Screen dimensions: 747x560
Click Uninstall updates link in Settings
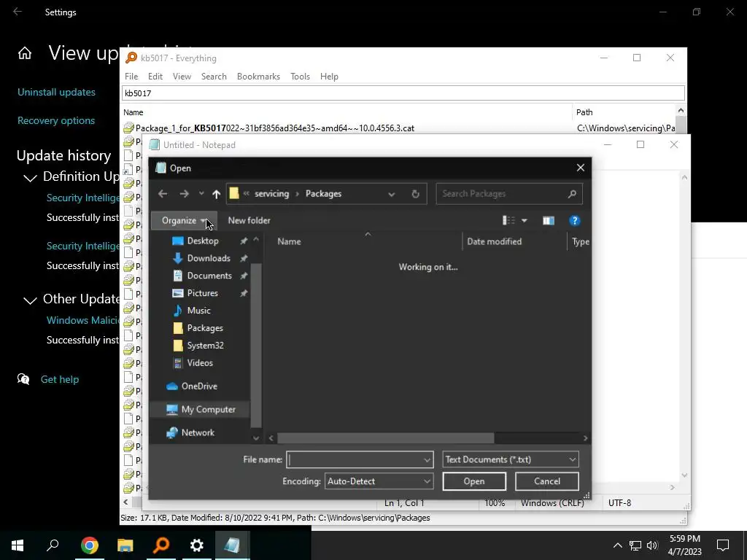point(56,93)
